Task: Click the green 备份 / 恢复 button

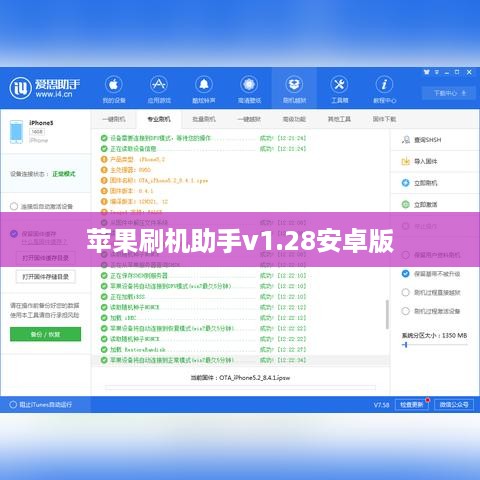Action: pyautogui.click(x=45, y=334)
